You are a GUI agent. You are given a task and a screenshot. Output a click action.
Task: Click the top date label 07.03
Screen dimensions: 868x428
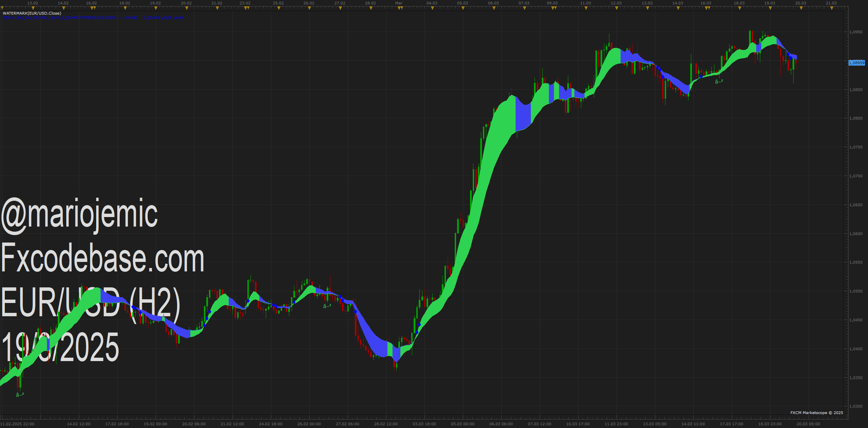pos(524,3)
